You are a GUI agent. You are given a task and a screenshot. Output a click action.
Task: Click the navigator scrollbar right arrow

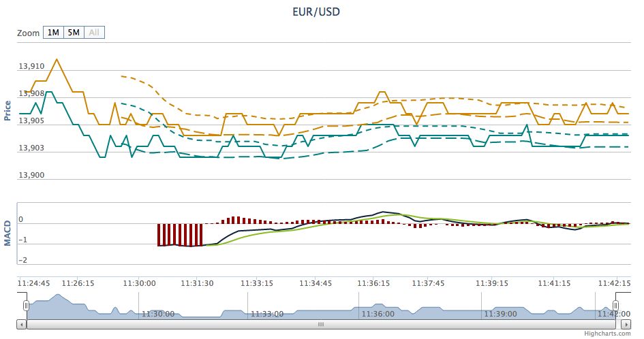tap(626, 324)
